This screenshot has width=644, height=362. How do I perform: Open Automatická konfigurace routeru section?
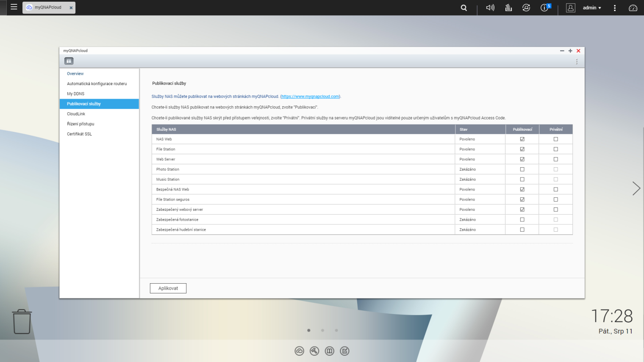[x=99, y=84]
